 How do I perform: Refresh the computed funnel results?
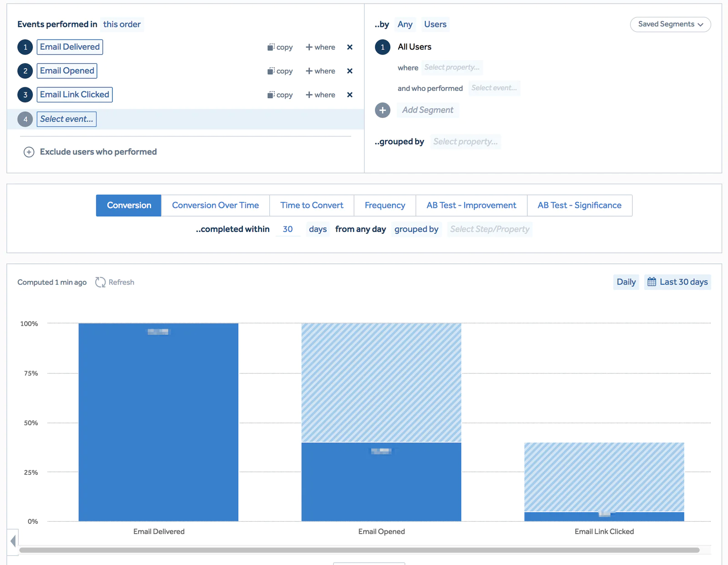click(x=115, y=282)
